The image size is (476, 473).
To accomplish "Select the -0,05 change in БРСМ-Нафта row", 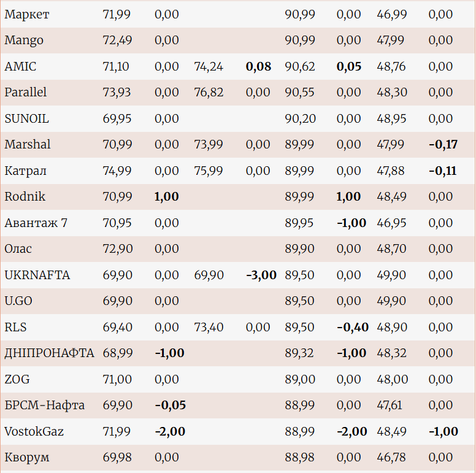I will click(170, 406).
